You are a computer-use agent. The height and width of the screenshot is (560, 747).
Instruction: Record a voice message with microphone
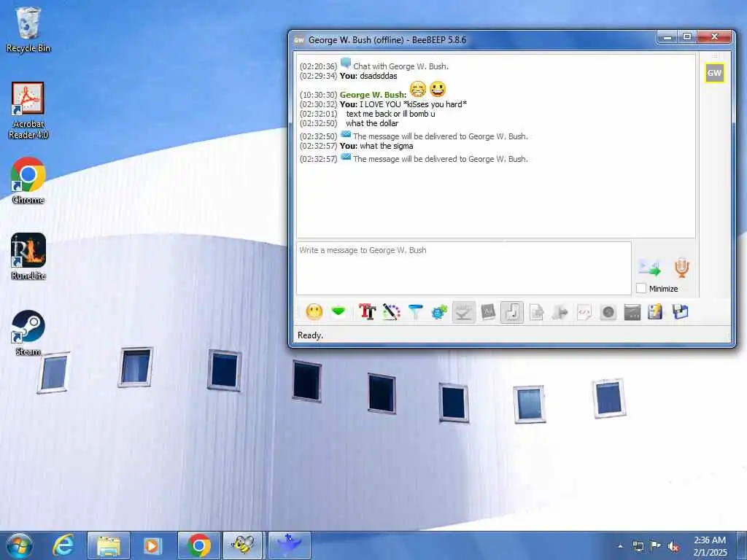[x=682, y=268]
